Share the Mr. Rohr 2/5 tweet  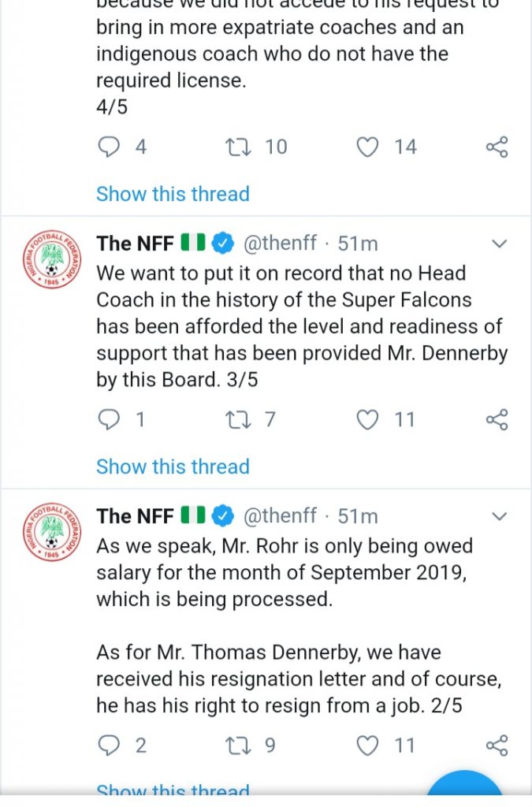[497, 746]
